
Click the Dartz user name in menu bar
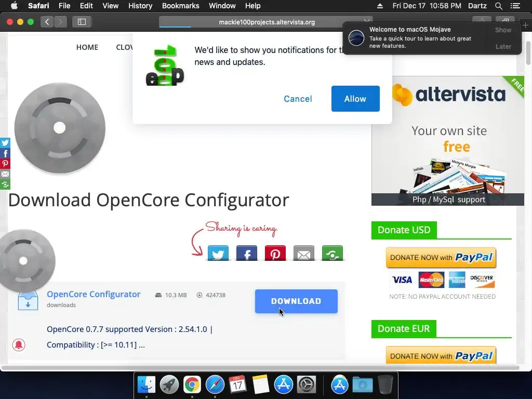(477, 6)
